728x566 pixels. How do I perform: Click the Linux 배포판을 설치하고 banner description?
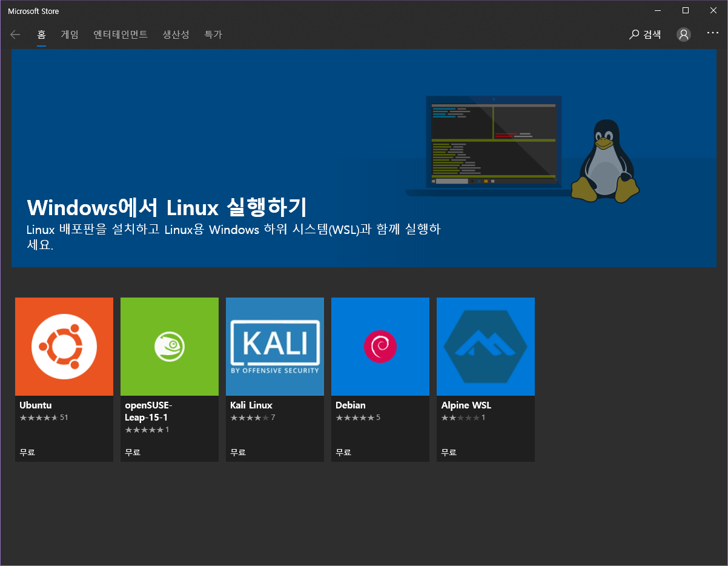234,238
